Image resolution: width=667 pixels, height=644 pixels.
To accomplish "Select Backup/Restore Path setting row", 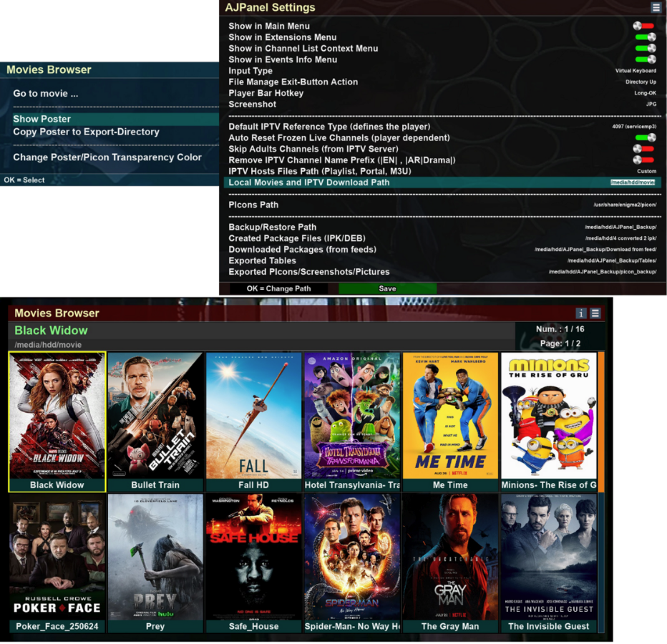I will [x=442, y=227].
